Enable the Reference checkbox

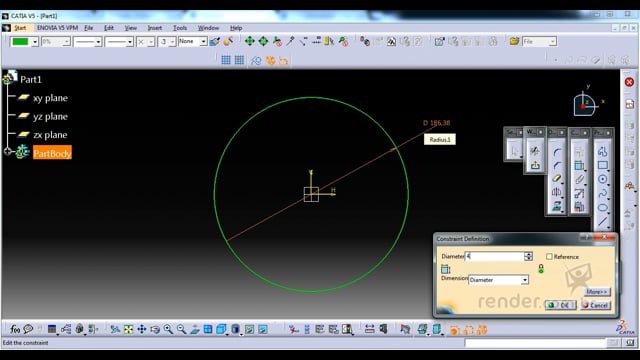click(549, 256)
